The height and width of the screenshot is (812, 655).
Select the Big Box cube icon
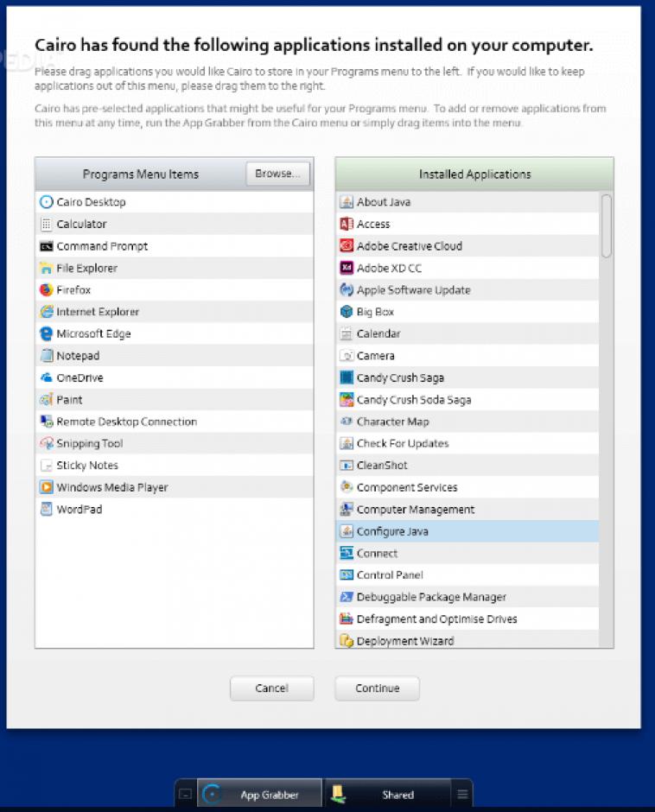click(347, 312)
